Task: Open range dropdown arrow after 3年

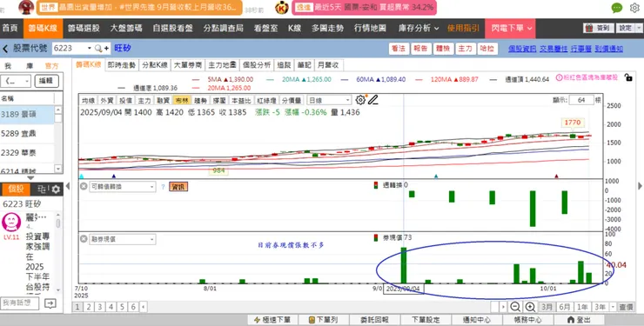Action: 613,307
